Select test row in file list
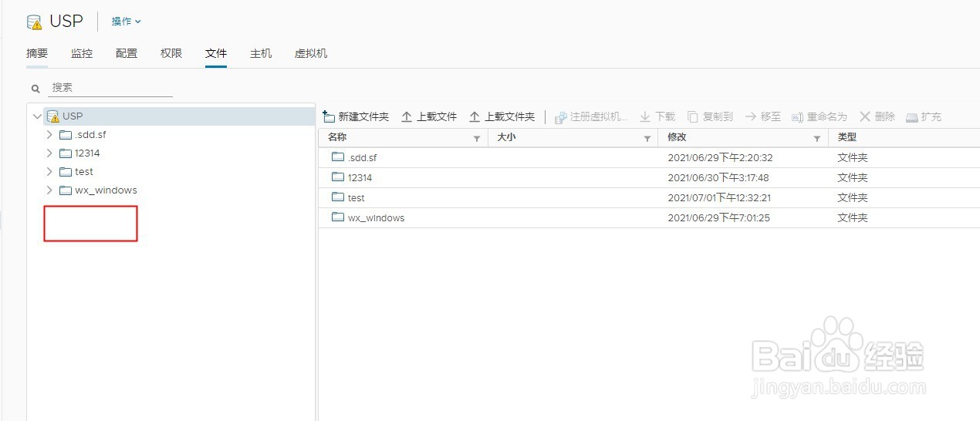The width and height of the screenshot is (980, 421). coord(649,197)
